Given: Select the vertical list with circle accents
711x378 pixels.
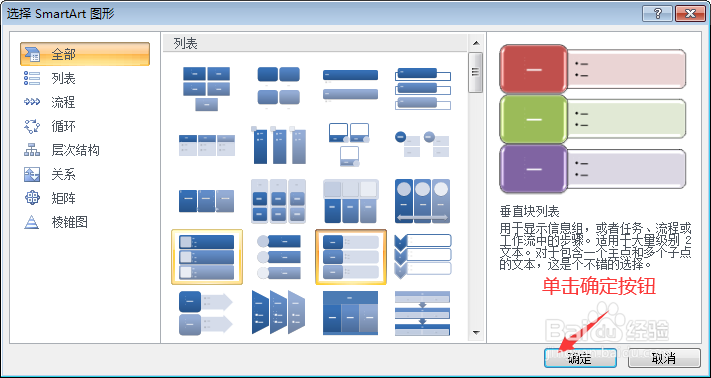Looking at the screenshot, I should 278,257.
